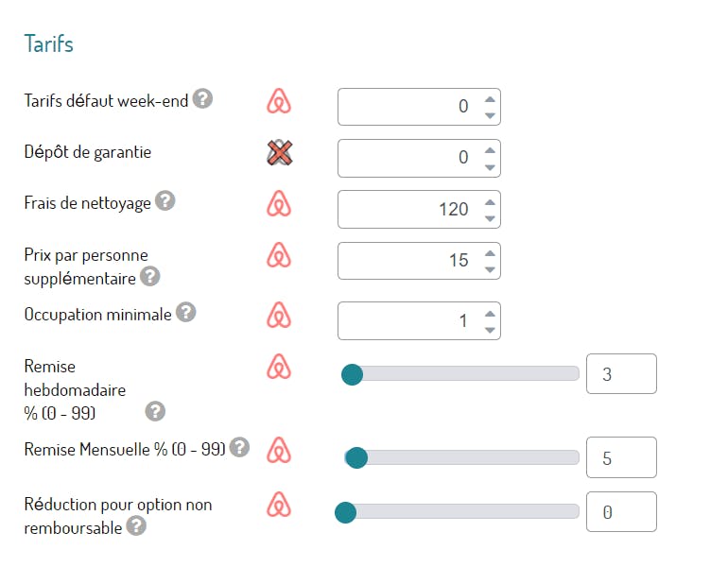
Task: Click the Remise Mensuelle slider handle
Action: [x=356, y=458]
